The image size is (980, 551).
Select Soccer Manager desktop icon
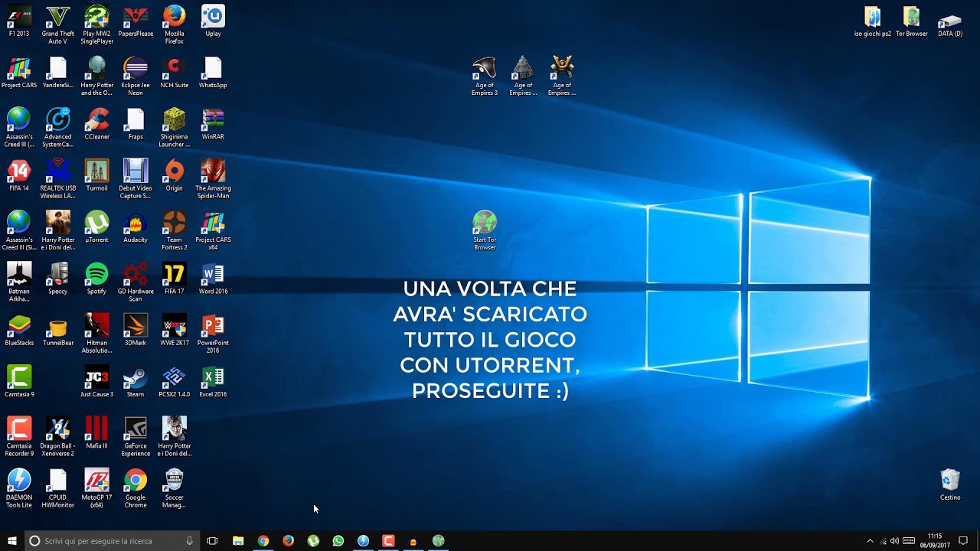tap(175, 488)
